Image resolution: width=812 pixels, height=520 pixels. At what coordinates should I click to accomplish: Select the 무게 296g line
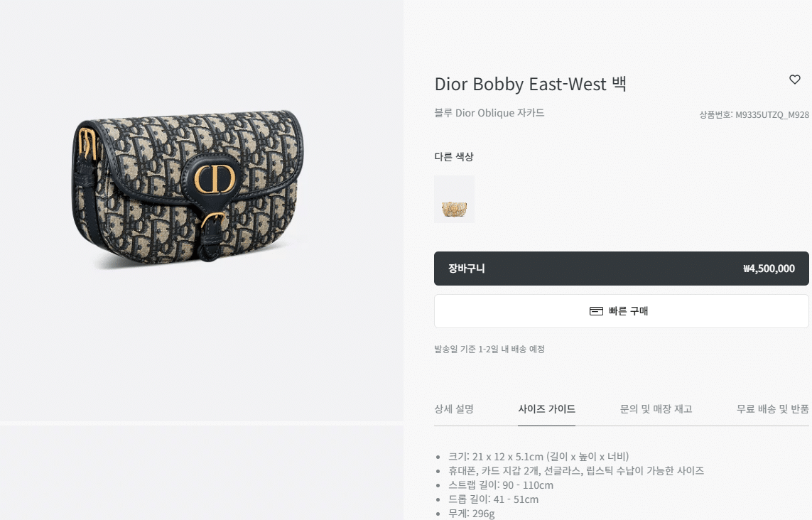(x=471, y=514)
